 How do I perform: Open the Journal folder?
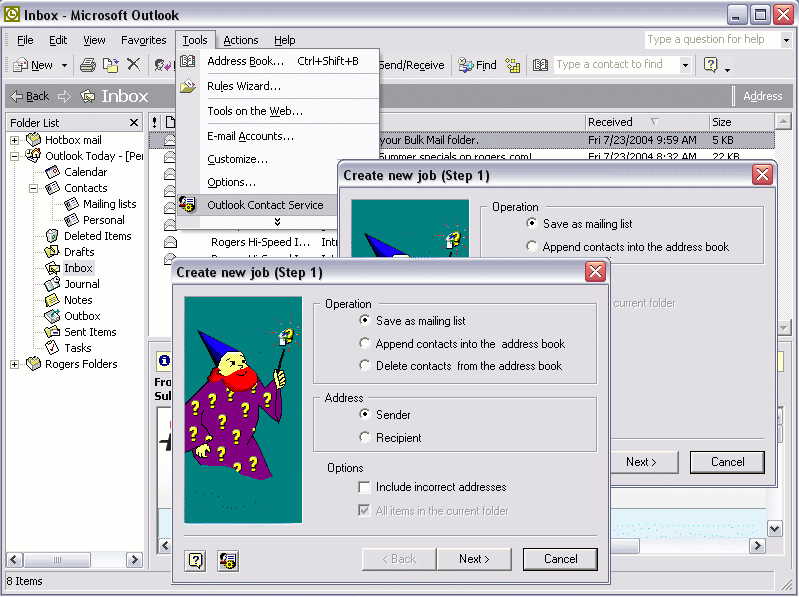[82, 284]
